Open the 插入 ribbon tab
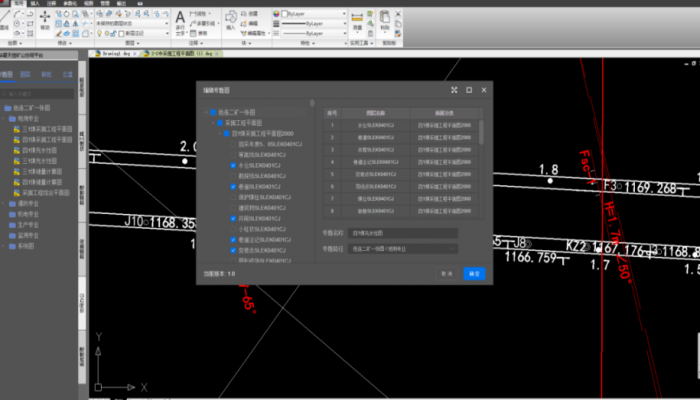Screen dimensions: 700x400 [x=35, y=3]
